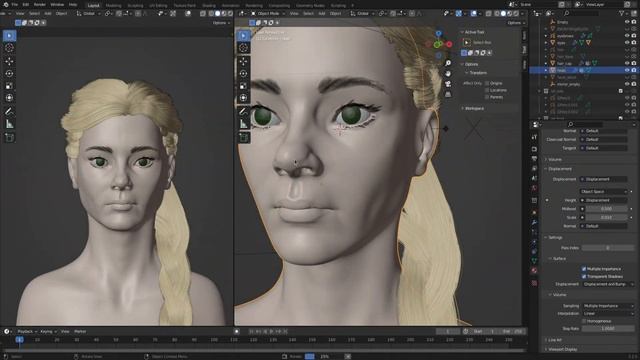Expand the Viewport Display panel
The width and height of the screenshot is (640, 360).
[x=561, y=349]
